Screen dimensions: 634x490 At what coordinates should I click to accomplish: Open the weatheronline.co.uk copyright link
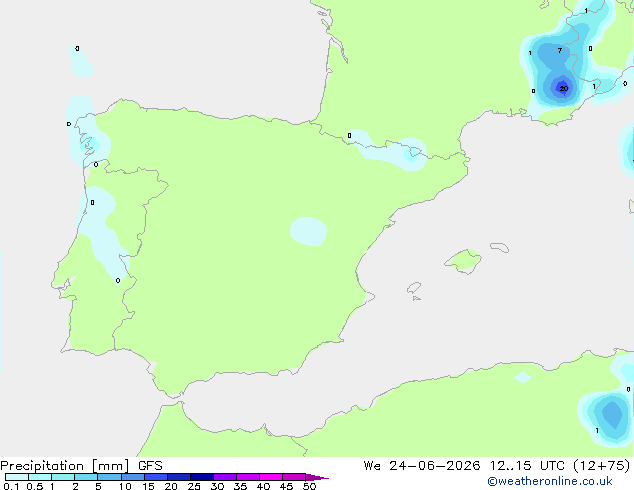(550, 481)
